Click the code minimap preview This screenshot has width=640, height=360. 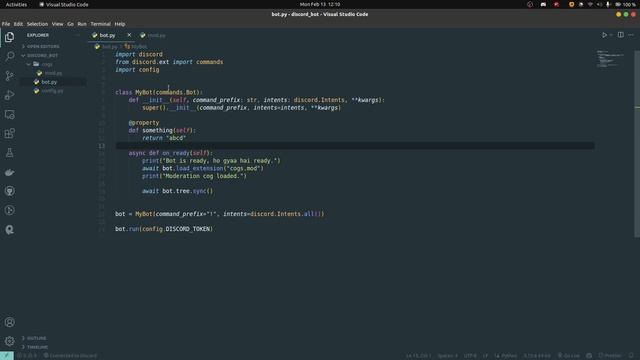[x=610, y=59]
